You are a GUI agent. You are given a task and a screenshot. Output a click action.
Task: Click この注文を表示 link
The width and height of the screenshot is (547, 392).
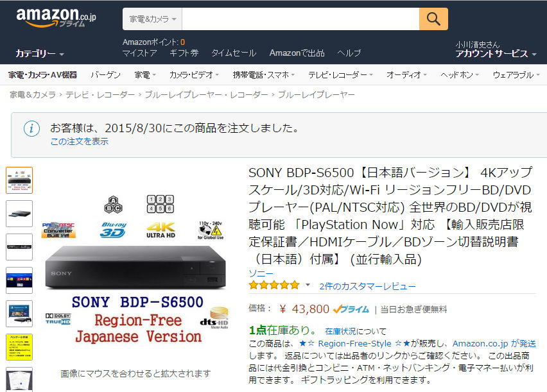(x=80, y=141)
